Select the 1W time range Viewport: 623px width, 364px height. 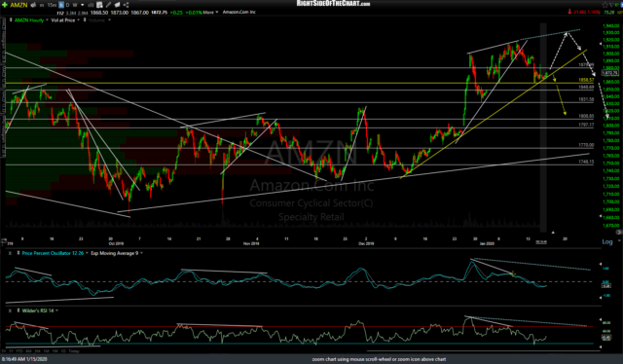[55, 351]
